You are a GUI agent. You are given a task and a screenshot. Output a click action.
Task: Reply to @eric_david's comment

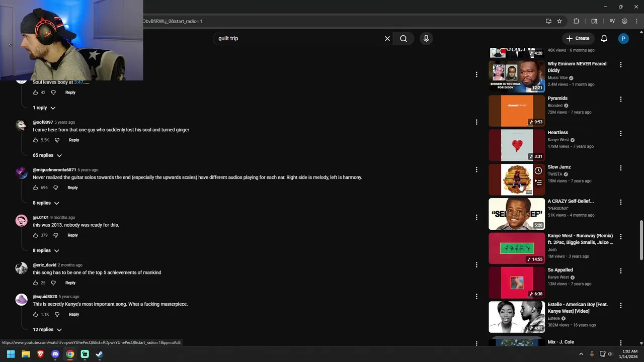(x=70, y=283)
